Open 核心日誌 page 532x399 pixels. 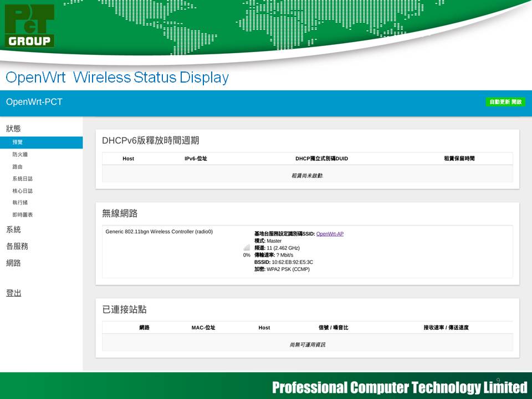point(22,191)
